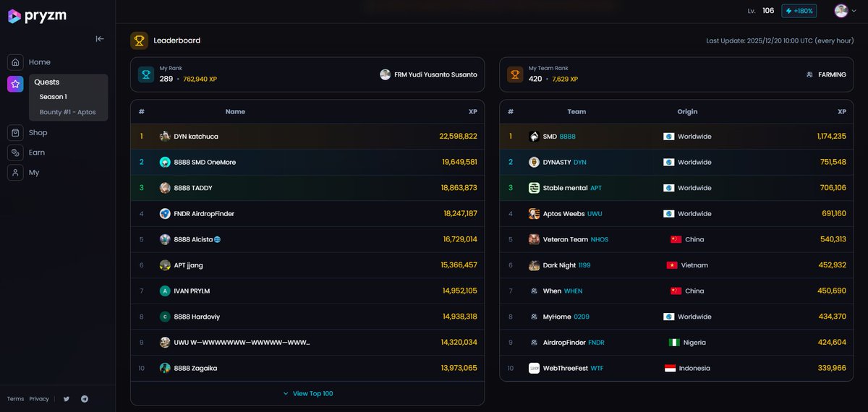Click the +180% boost badge
868x412 pixels.
point(799,11)
